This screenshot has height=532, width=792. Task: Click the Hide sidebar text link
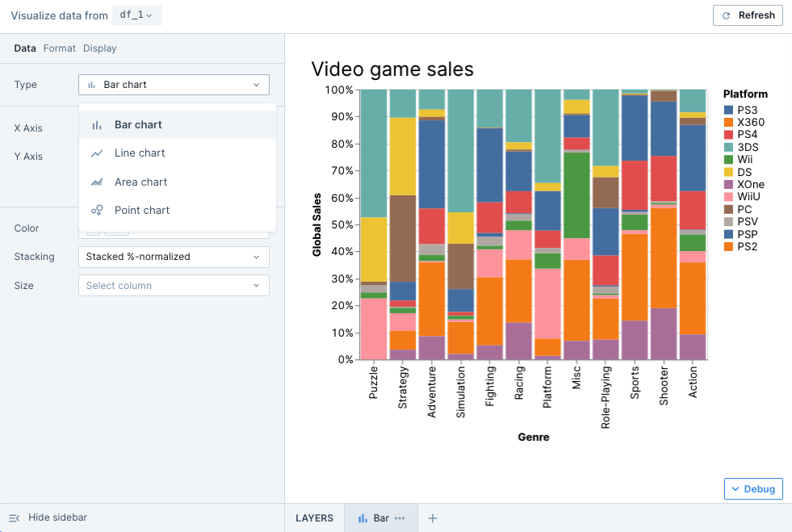tap(57, 517)
